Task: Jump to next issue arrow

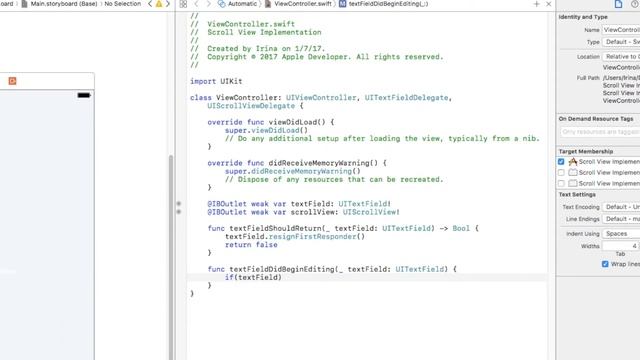Action: tap(167, 4)
